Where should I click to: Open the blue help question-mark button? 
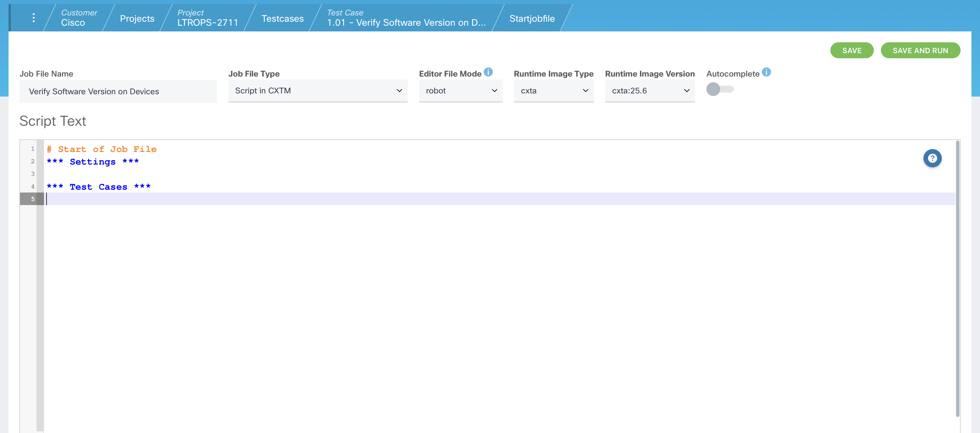[932, 158]
